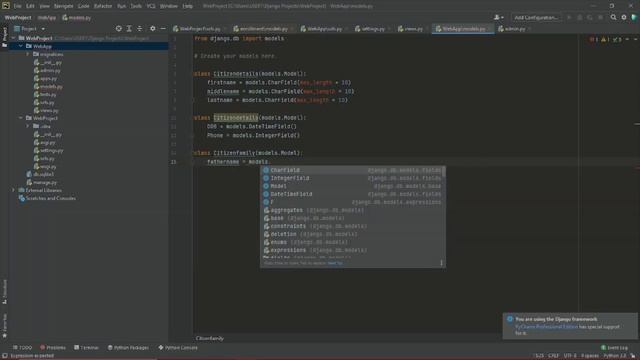The height and width of the screenshot is (360, 640).
Task: Click WebApp breadcrumb in navigation bar
Action: click(47, 18)
